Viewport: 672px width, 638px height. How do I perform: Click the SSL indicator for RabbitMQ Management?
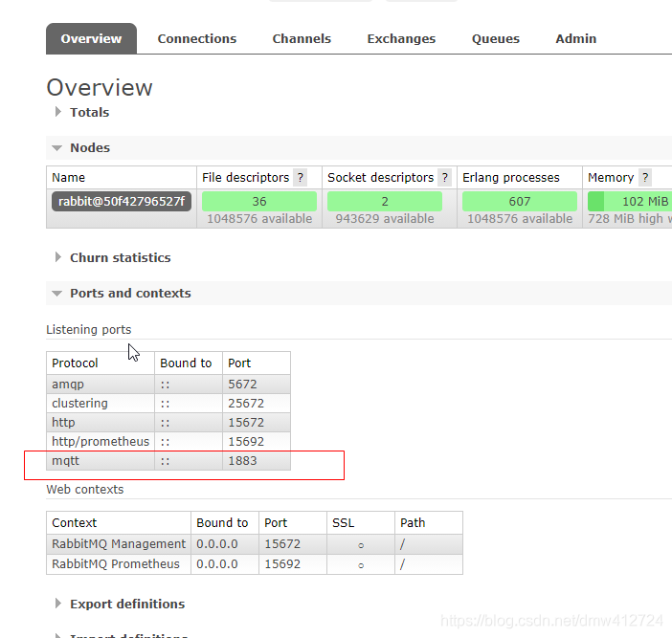tap(361, 545)
